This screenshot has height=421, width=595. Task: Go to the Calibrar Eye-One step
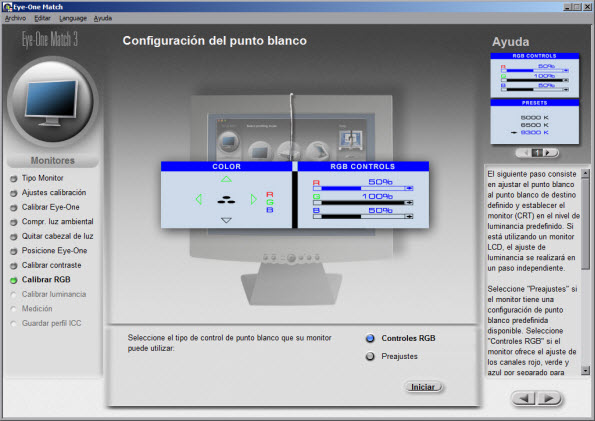[50, 207]
